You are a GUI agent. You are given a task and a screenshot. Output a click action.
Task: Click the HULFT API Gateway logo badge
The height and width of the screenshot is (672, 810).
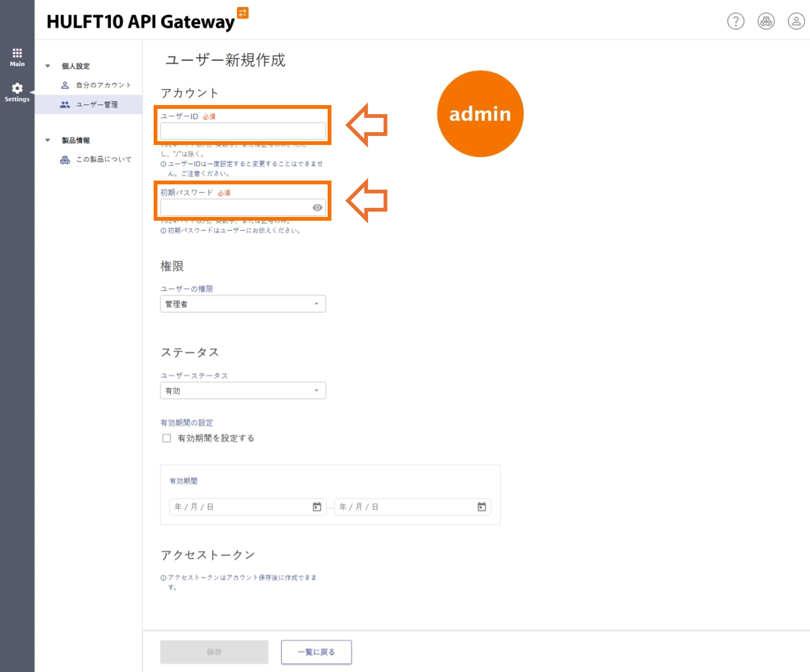[x=243, y=13]
